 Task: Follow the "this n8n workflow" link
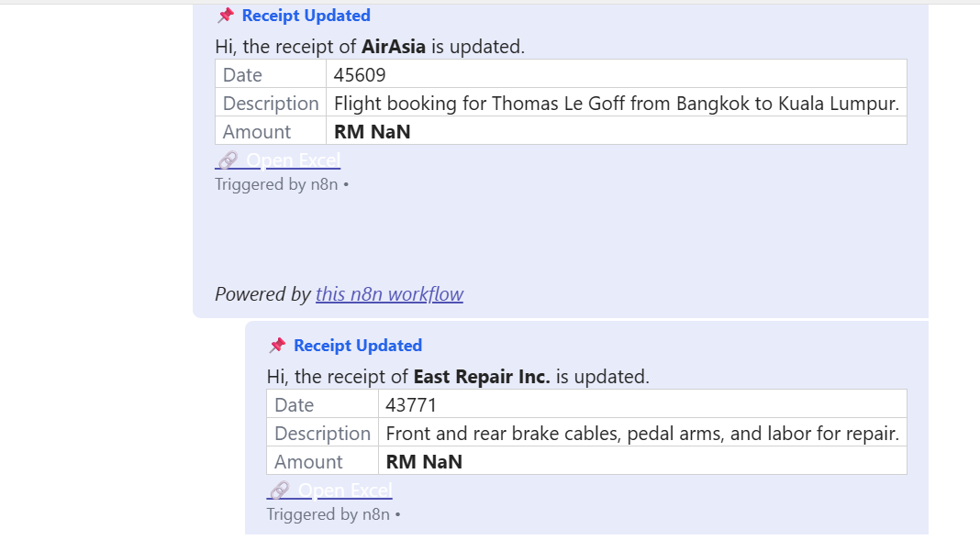pos(389,294)
